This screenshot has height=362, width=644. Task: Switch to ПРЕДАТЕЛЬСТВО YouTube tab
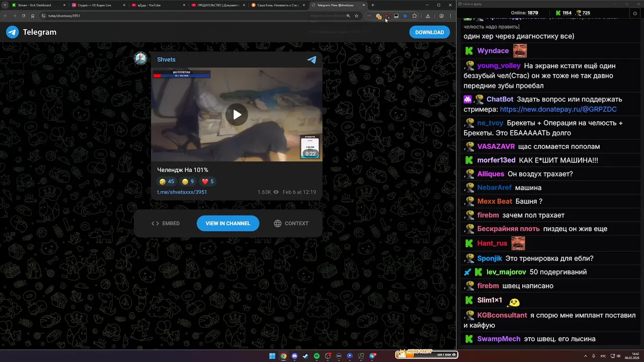218,5
